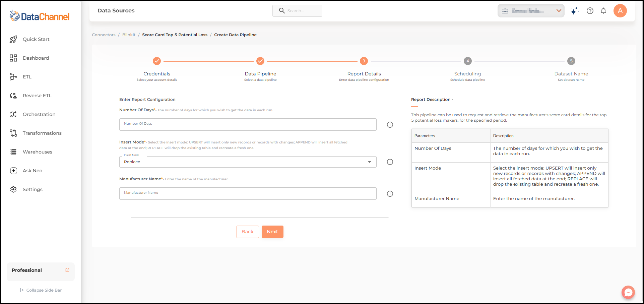
Task: Select the Reverse ETL icon
Action: pyautogui.click(x=13, y=96)
